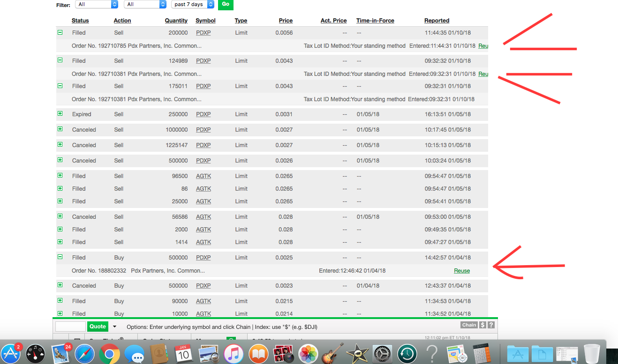Launch iMovie from the dock

click(358, 354)
